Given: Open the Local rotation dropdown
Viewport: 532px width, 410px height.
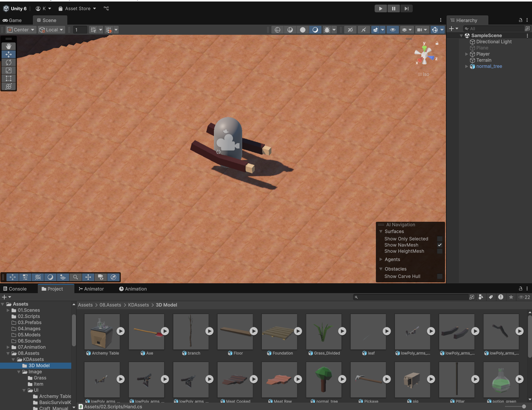Looking at the screenshot, I should 51,30.
